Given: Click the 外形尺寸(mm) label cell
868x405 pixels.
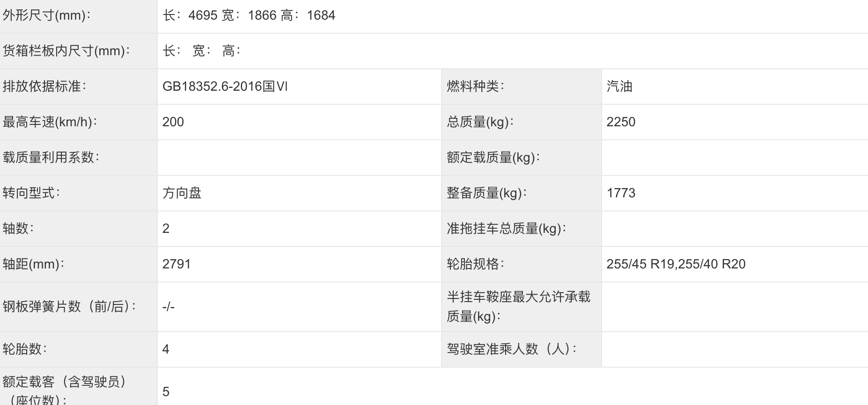Looking at the screenshot, I should coord(79,15).
